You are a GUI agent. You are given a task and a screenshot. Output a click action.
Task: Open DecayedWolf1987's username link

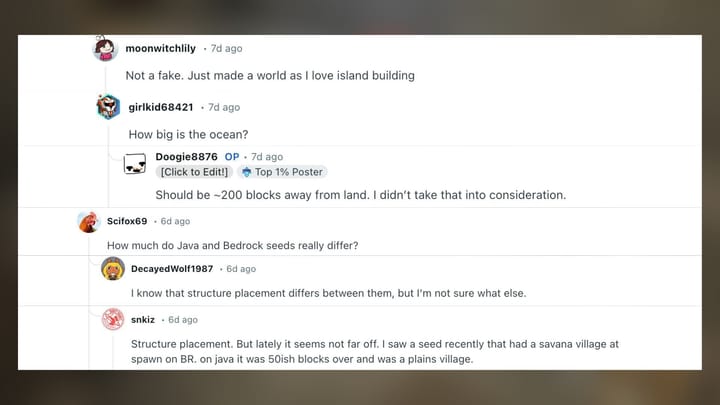pos(172,269)
